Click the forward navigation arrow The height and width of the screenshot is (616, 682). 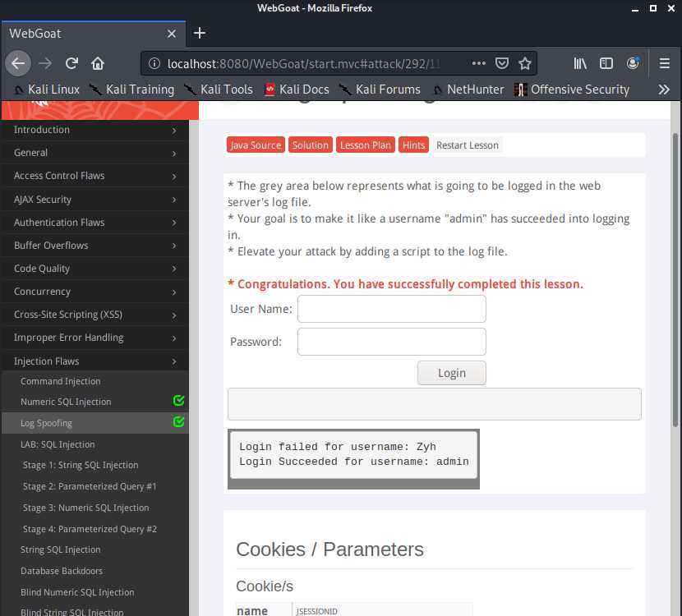45,63
